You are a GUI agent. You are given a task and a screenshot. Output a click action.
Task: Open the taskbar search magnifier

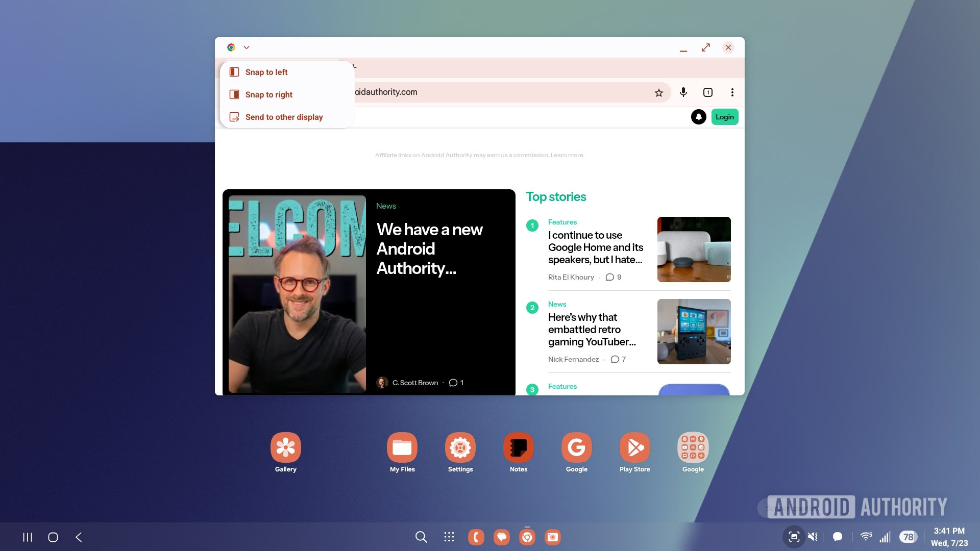tap(421, 537)
